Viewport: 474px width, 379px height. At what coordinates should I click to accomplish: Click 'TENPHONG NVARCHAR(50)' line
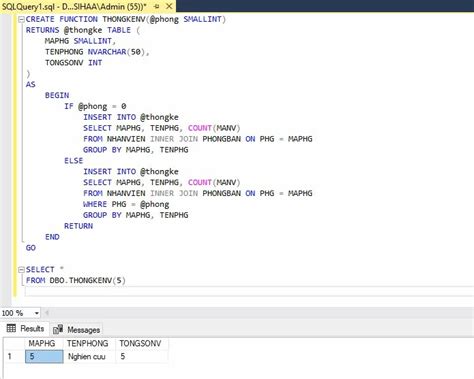97,52
